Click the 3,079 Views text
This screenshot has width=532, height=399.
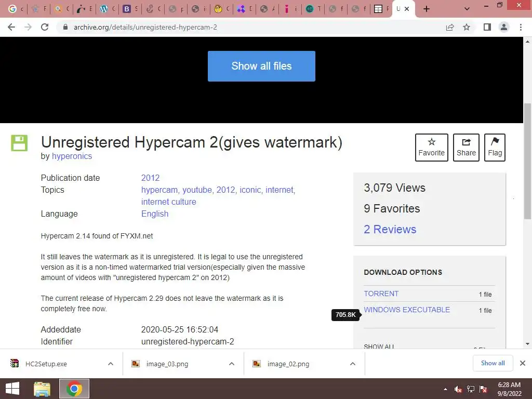click(395, 188)
